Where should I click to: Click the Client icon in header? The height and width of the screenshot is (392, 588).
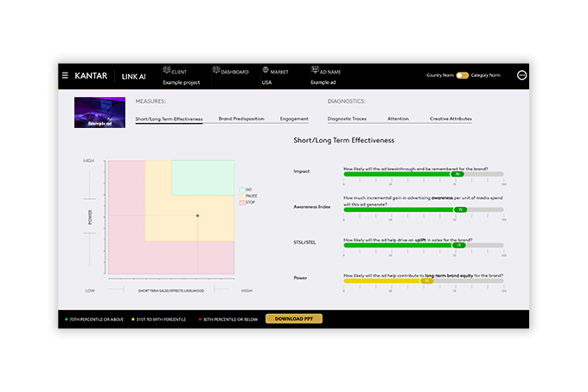point(167,71)
